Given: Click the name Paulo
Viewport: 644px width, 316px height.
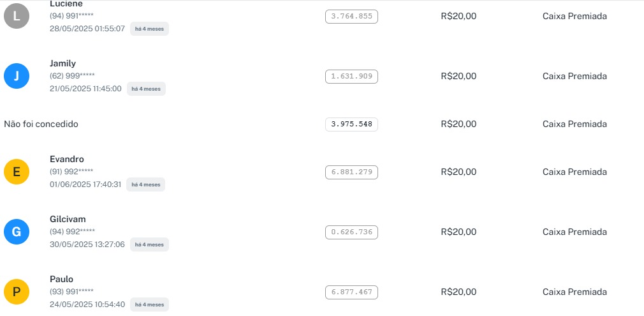Looking at the screenshot, I should click(61, 279).
